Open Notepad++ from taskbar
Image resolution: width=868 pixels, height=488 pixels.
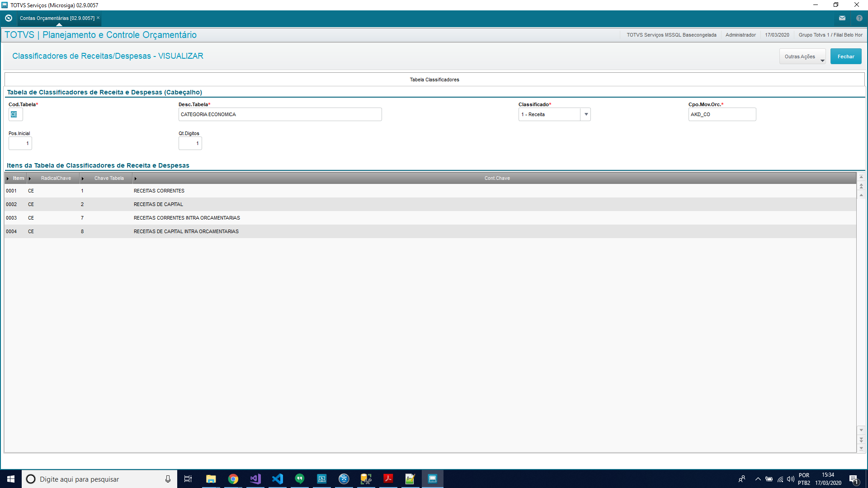(x=410, y=479)
